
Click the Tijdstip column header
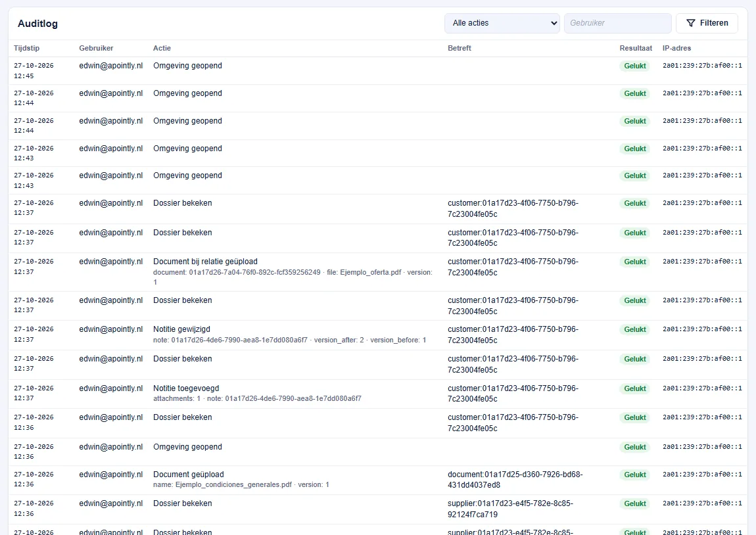pos(26,48)
